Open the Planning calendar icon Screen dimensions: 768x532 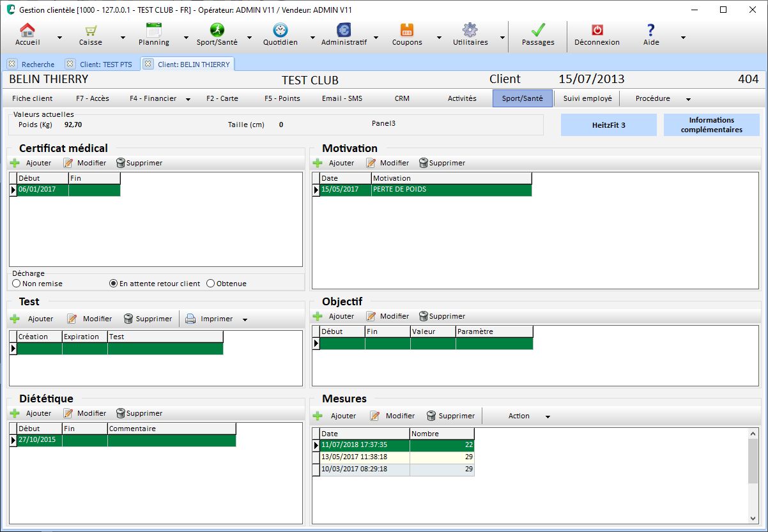(x=153, y=30)
